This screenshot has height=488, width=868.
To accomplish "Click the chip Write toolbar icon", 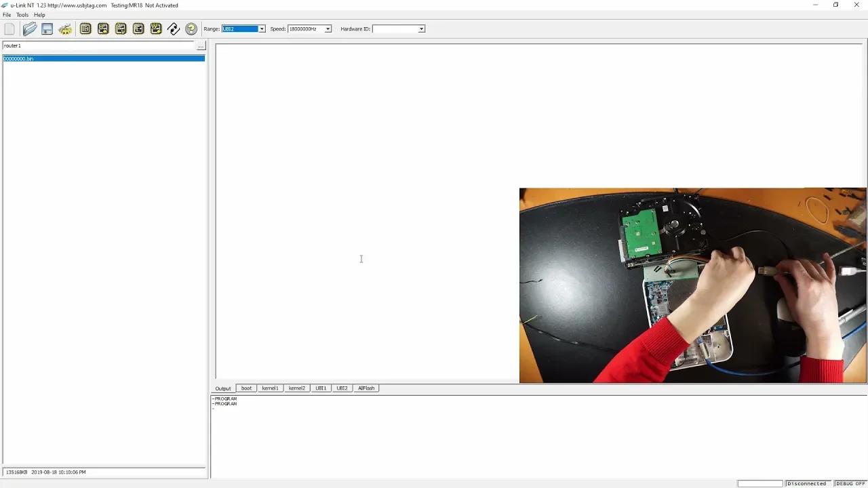I will 120,28.
